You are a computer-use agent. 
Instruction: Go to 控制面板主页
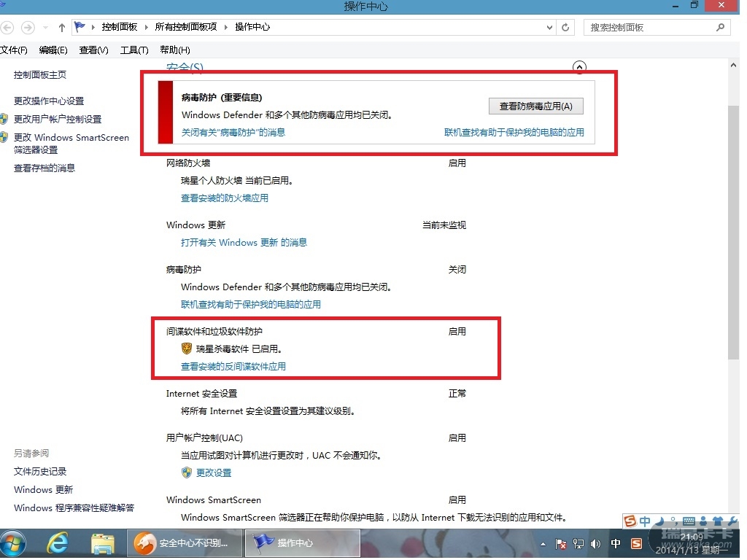40,75
